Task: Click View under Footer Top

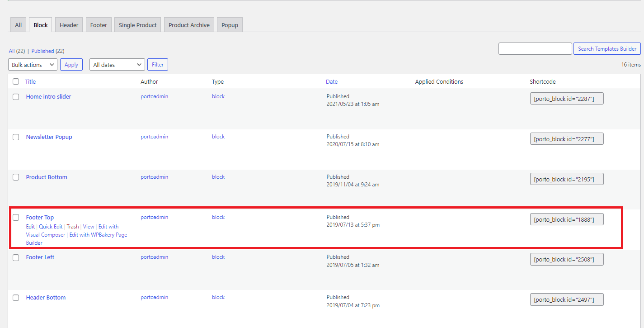Action: [x=89, y=227]
